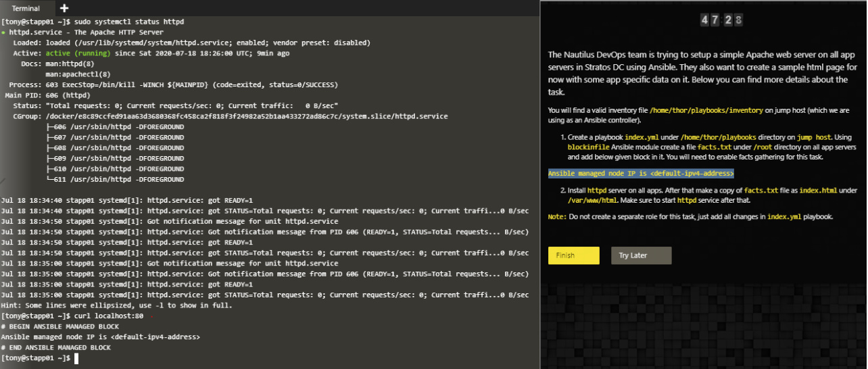Click the 'Loaded: loaded' service line
Screen dimensions: 868x369
point(191,43)
